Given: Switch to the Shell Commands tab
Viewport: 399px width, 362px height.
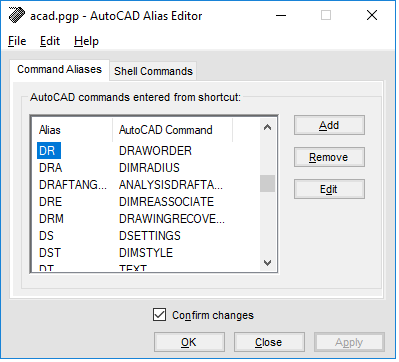Looking at the screenshot, I should (x=153, y=71).
